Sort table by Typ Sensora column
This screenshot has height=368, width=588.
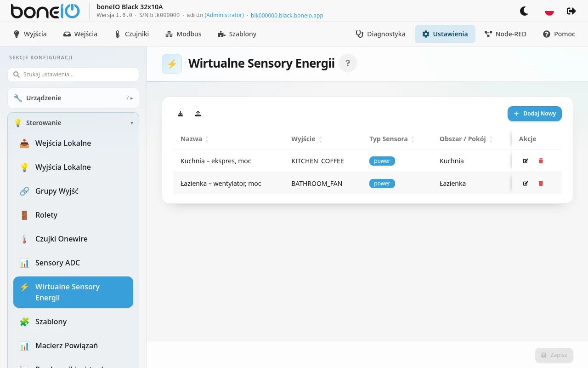coord(392,139)
